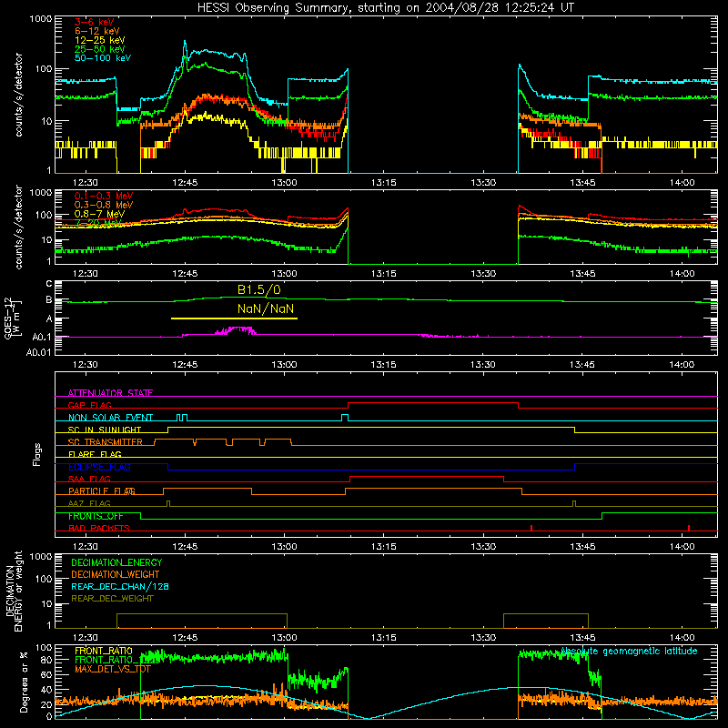The width and height of the screenshot is (728, 728).
Task: Click the DECIMATION ENERGY or weight axis label
Action: [14, 591]
